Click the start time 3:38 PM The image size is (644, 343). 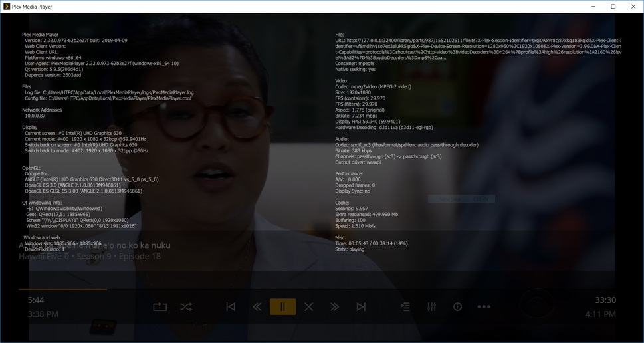click(43, 314)
